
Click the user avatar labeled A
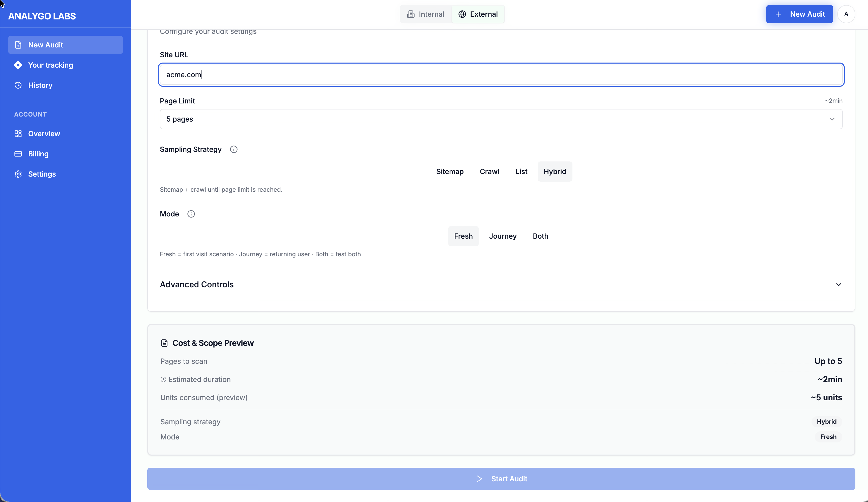pyautogui.click(x=846, y=14)
